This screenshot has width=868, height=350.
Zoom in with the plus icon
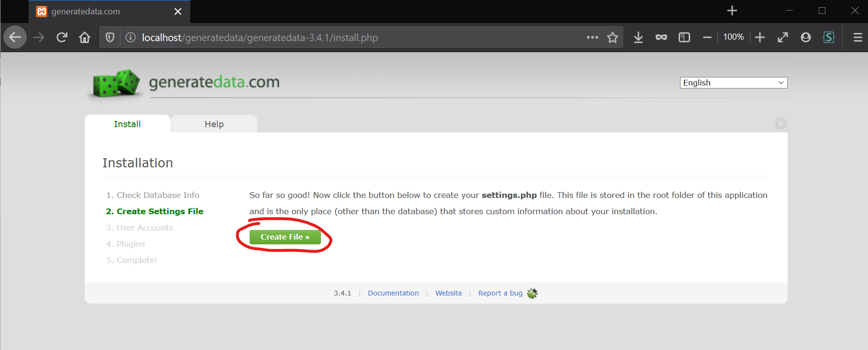760,37
